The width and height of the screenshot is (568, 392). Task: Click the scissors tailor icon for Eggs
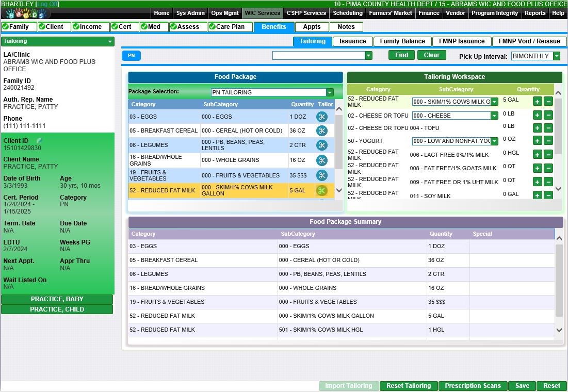pyautogui.click(x=322, y=117)
